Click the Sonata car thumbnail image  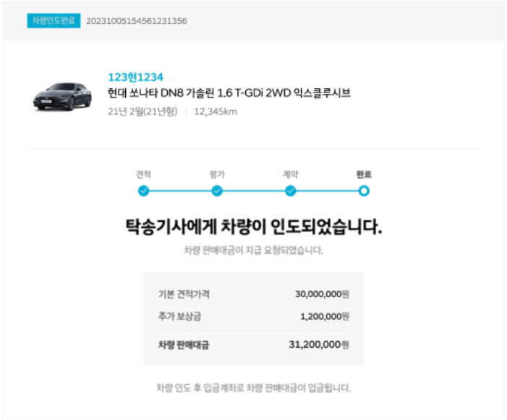pyautogui.click(x=62, y=96)
